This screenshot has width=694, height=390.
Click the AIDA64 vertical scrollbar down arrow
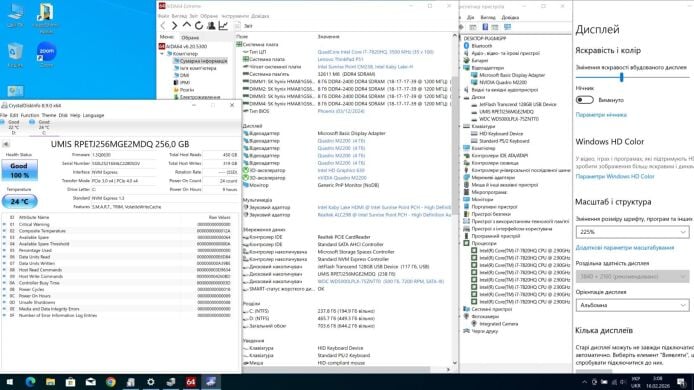point(455,363)
